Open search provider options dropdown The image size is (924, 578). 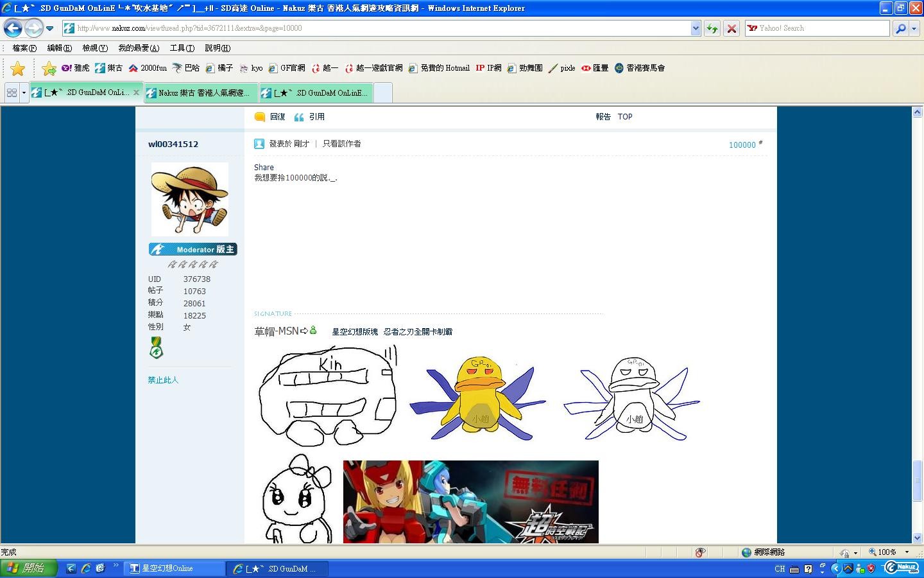point(914,28)
